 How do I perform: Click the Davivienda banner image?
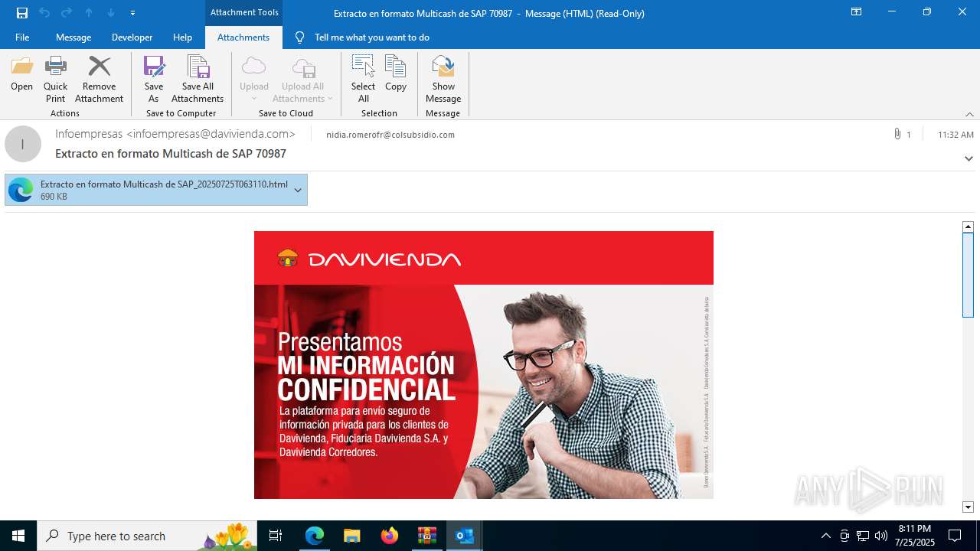coord(484,392)
